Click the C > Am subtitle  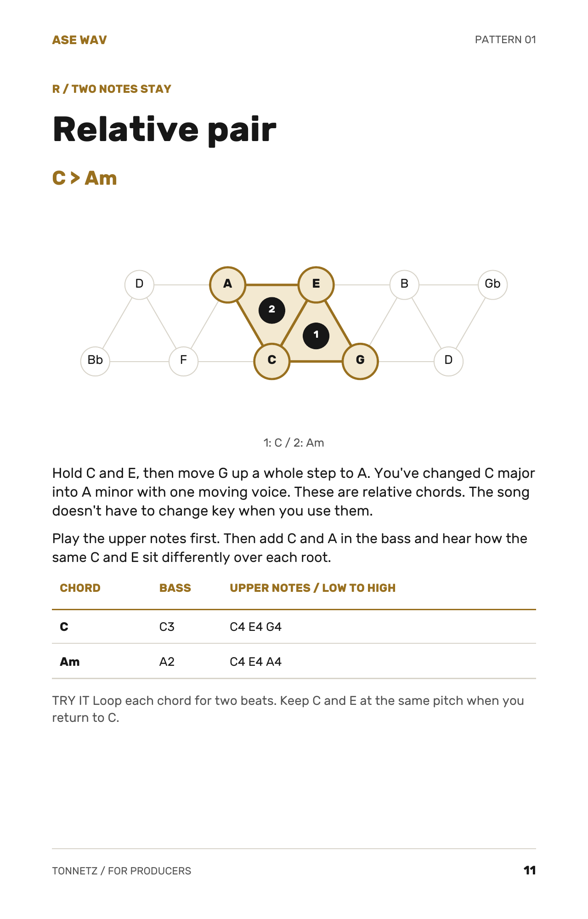85,178
